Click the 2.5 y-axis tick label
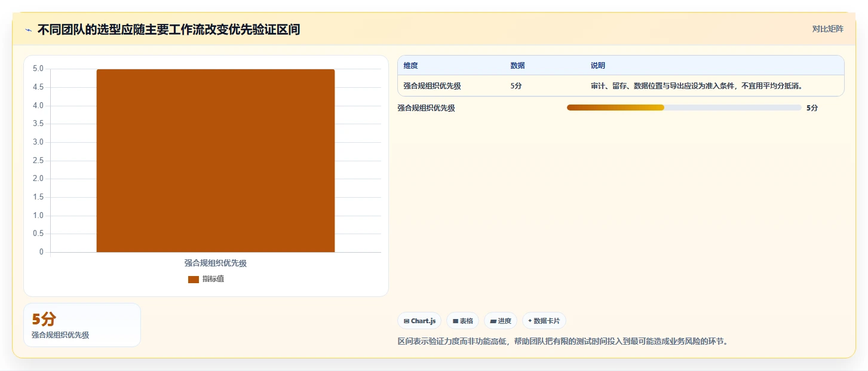 [38, 160]
